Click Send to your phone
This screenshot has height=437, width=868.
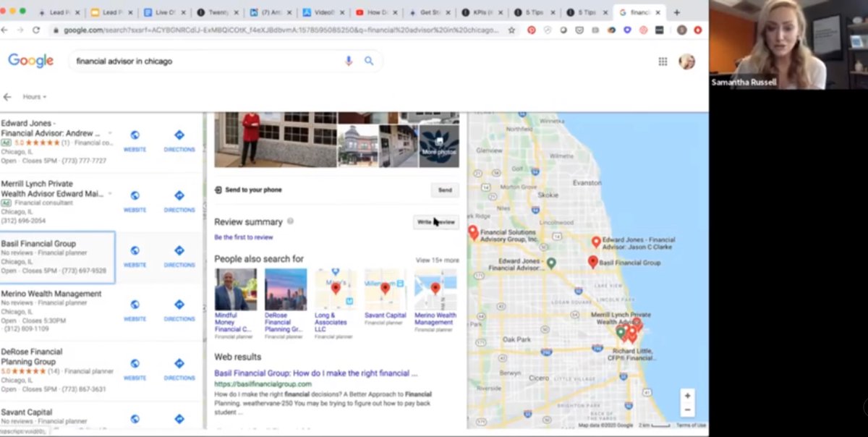(248, 190)
